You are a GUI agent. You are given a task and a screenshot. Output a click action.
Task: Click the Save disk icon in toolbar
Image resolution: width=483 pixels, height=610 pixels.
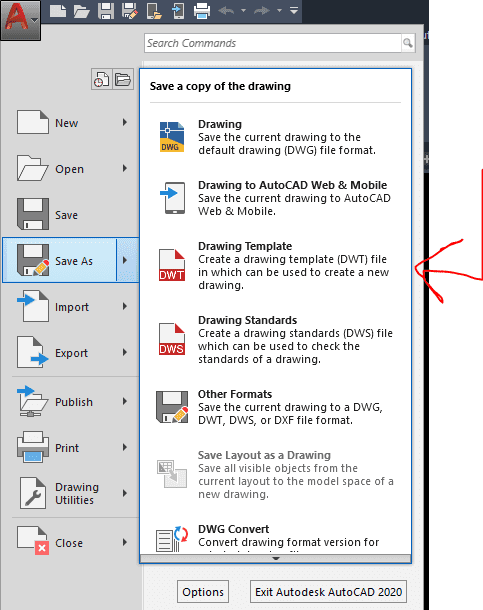pyautogui.click(x=106, y=11)
